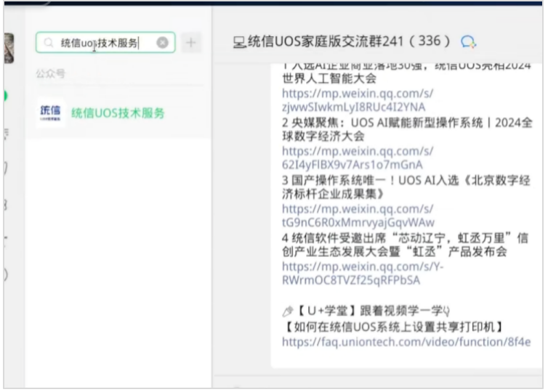Click the 公众号 section label
Screen dimensions: 548x392
click(x=50, y=73)
